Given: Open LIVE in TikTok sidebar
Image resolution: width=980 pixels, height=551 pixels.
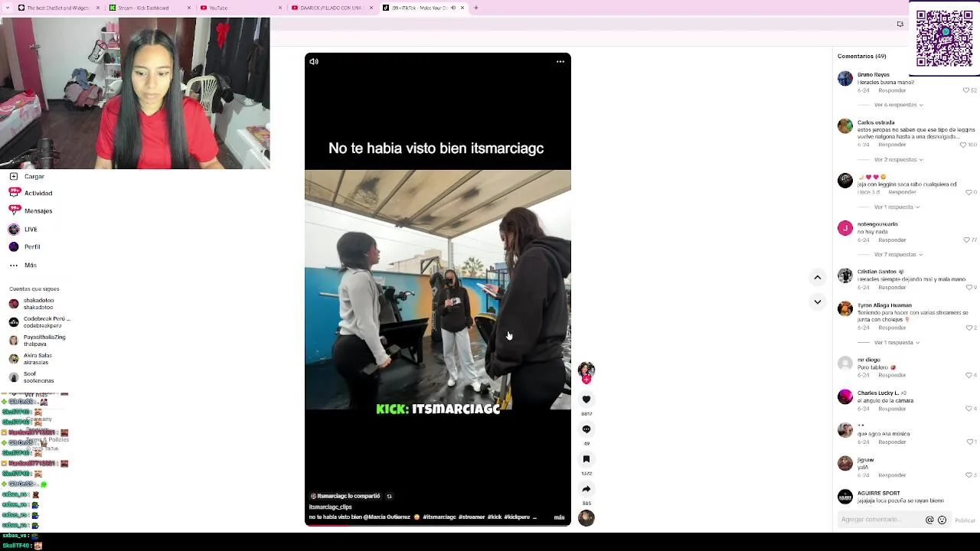Looking at the screenshot, I should click(24, 230).
